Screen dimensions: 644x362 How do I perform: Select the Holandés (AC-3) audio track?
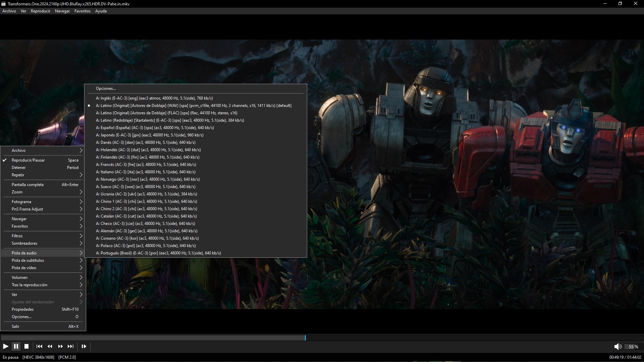pyautogui.click(x=196, y=150)
